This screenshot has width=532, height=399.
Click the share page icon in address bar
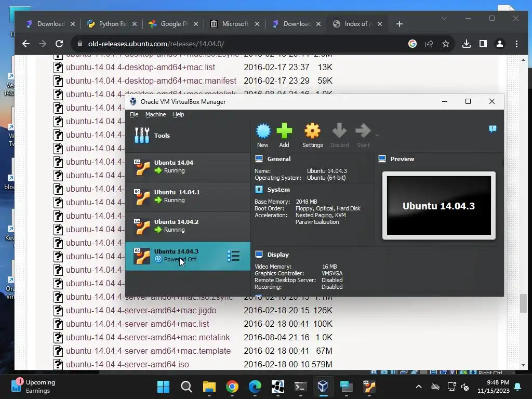click(x=429, y=44)
